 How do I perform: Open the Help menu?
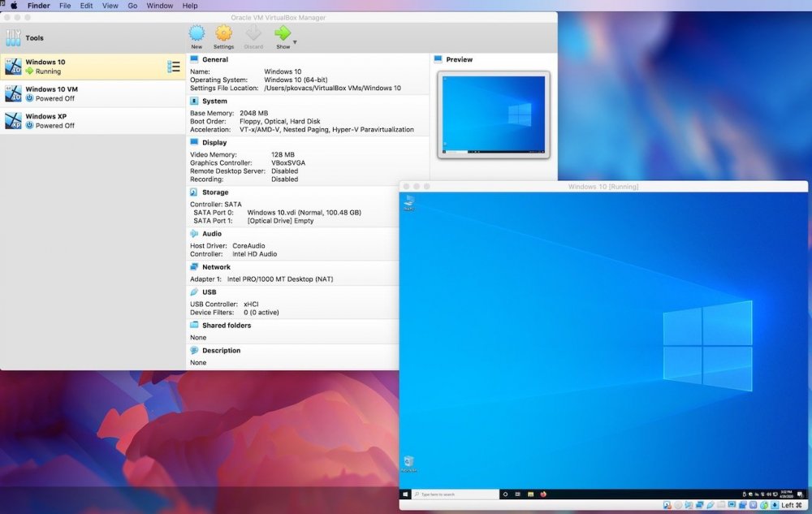(190, 6)
